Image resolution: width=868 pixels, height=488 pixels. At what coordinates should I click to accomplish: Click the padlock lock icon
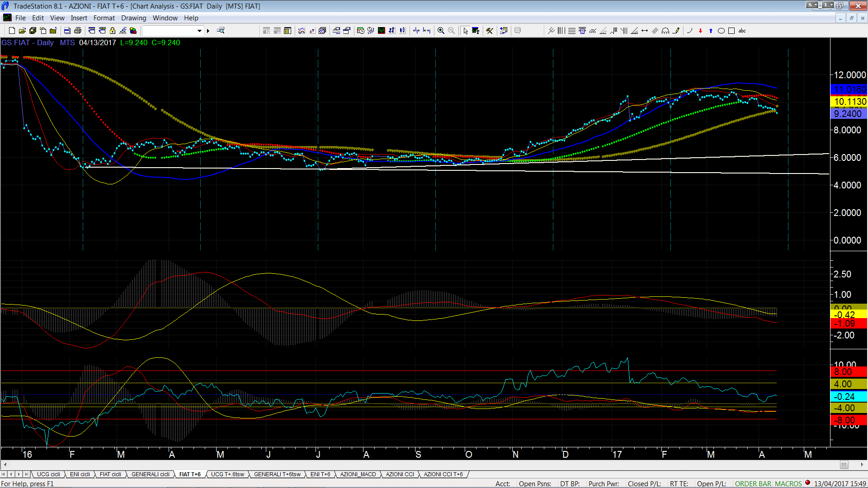[x=113, y=31]
